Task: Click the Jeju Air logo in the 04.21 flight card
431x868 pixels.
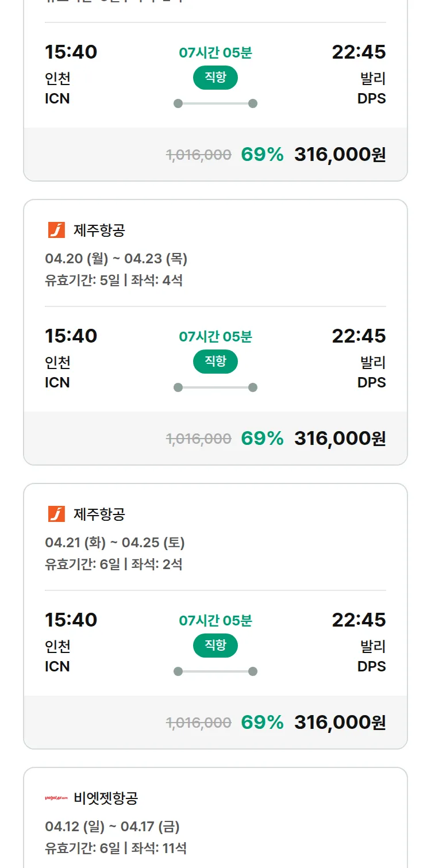Action: point(56,514)
